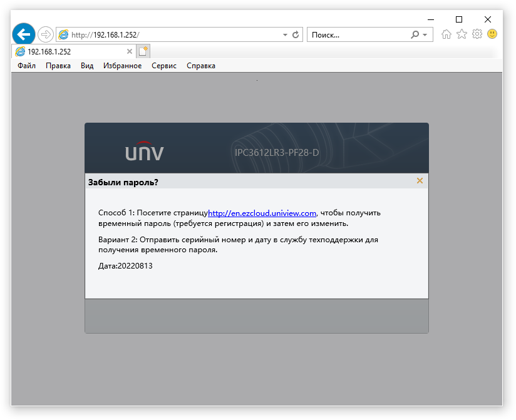Click the UNV logo
The image size is (516, 420).
click(145, 151)
